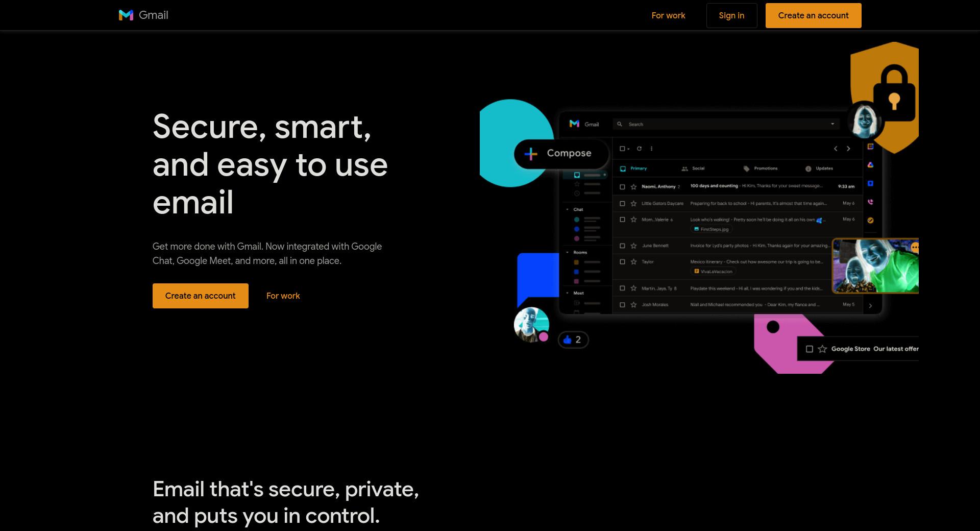Click the older messages left chevron
The image size is (980, 531).
[x=836, y=149]
